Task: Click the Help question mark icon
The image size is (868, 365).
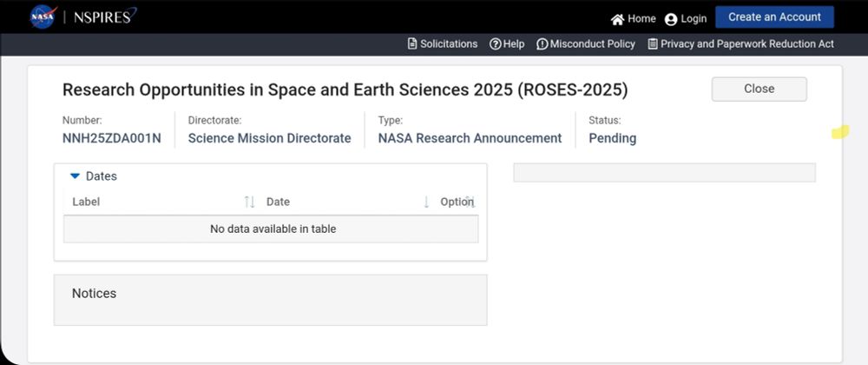Action: (x=496, y=43)
